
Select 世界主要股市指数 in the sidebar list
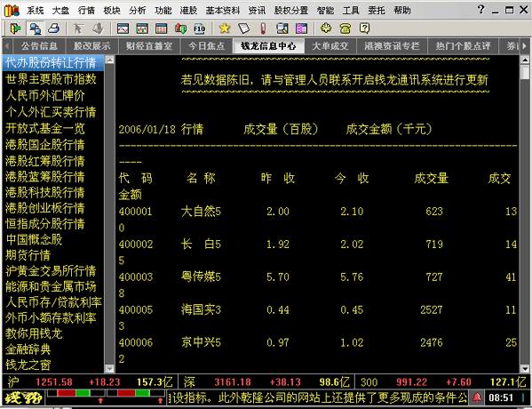point(52,79)
